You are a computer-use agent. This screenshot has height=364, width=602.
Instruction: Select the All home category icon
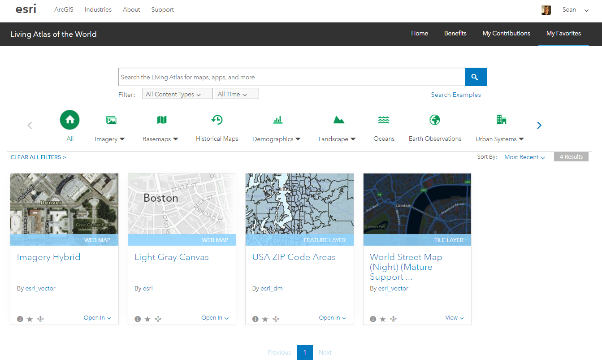(x=70, y=120)
